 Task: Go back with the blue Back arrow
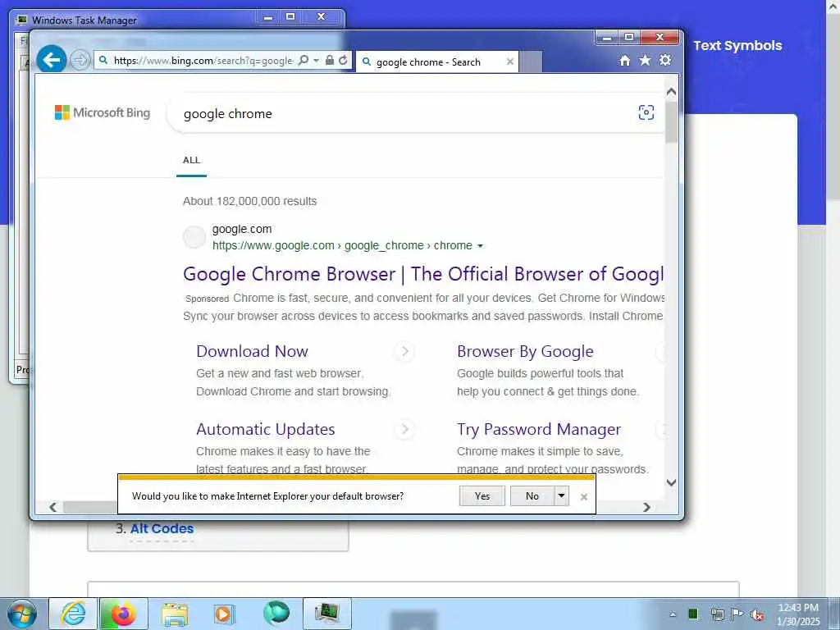[52, 59]
